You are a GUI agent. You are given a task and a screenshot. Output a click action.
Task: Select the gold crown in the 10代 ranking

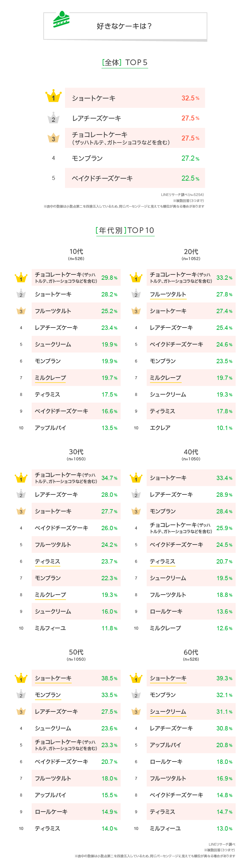coord(21,278)
